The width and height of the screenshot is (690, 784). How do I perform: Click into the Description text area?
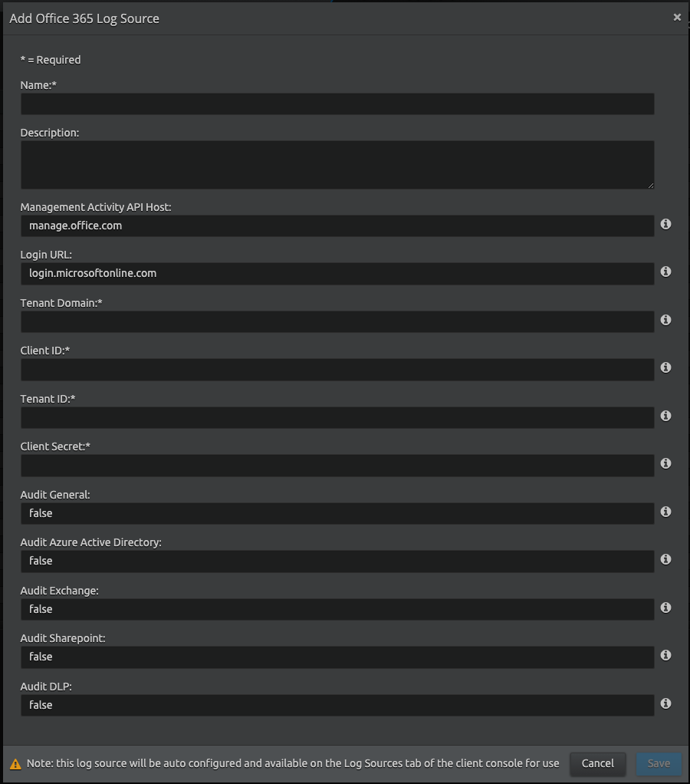pyautogui.click(x=337, y=164)
